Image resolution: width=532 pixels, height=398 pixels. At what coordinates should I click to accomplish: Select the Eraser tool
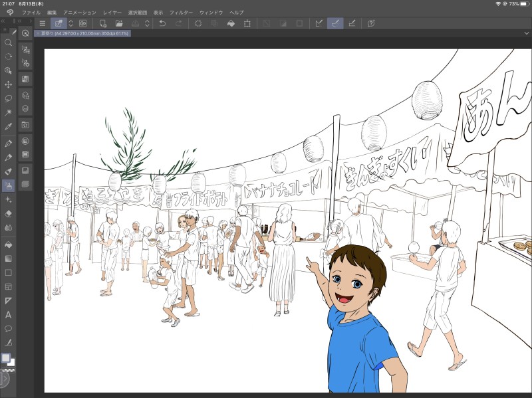pos(9,213)
